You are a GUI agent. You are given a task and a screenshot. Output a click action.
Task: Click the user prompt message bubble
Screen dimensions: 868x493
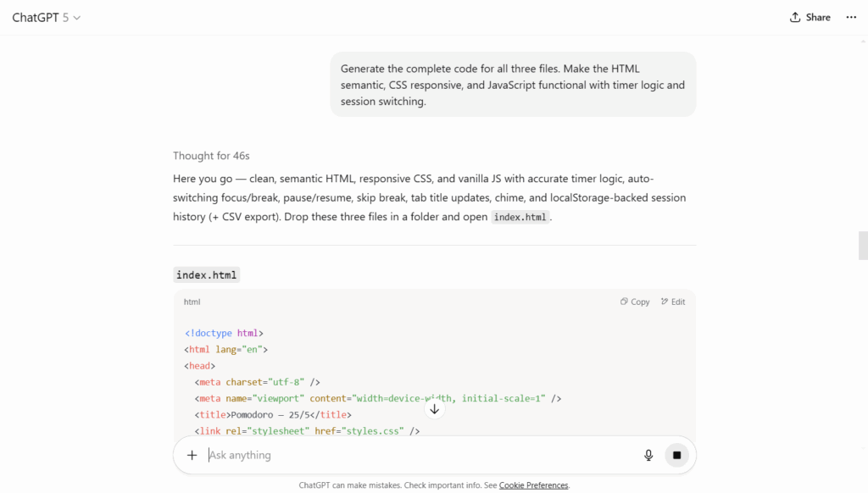point(513,85)
